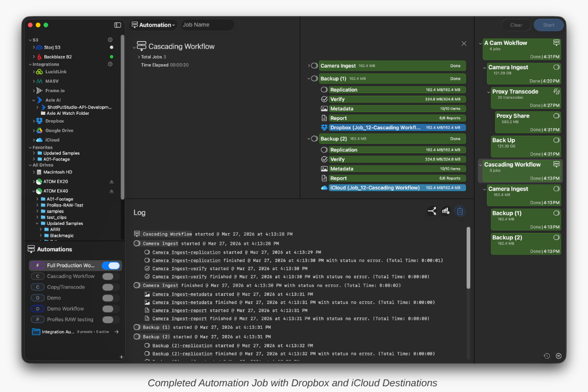588x392 pixels.
Task: Click the S3 settings gear icon
Action: coord(110,40)
